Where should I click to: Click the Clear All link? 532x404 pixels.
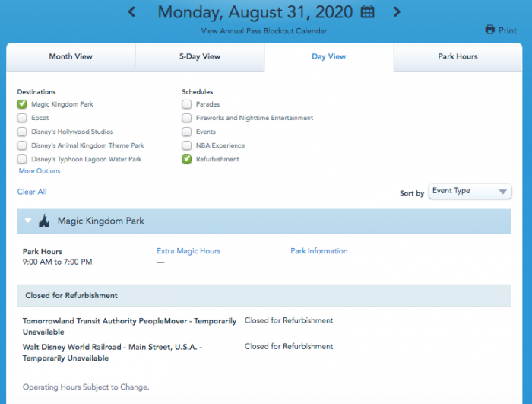[32, 192]
